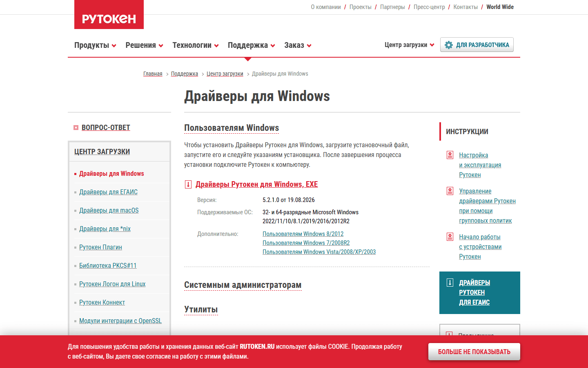
Task: Open Управление драйверами Рутокен при помощи групповых политик
Action: pyautogui.click(x=488, y=206)
